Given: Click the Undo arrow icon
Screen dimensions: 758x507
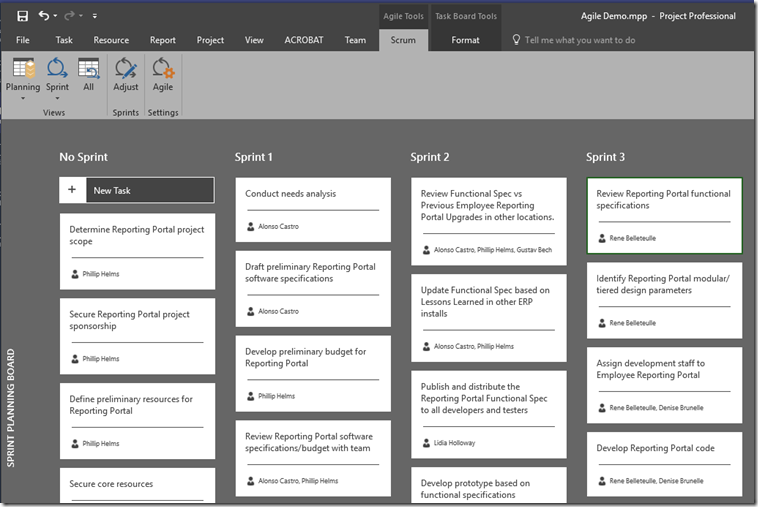Looking at the screenshot, I should tap(44, 16).
